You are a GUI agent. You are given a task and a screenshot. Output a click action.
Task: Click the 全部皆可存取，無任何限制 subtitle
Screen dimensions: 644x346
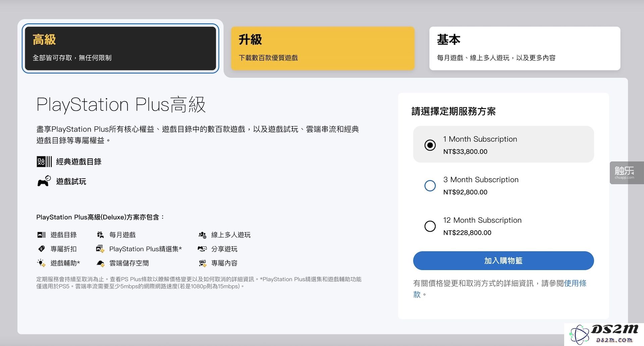(x=72, y=58)
